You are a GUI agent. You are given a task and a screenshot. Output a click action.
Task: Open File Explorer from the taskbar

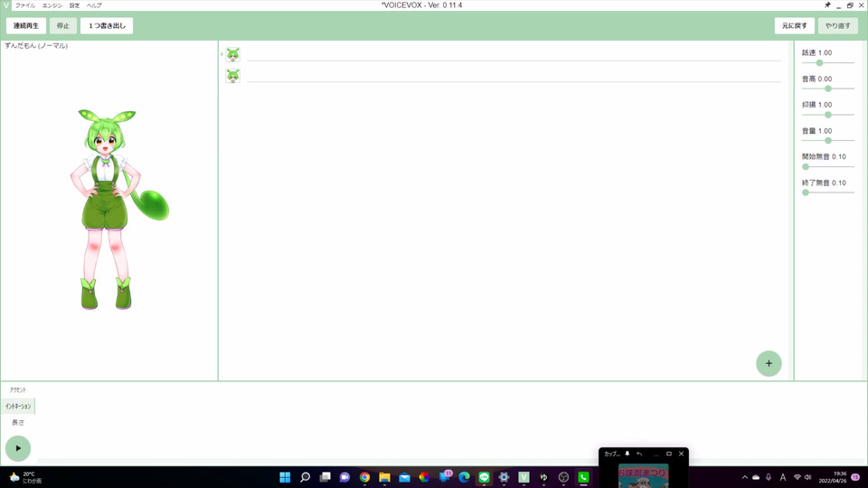point(385,477)
